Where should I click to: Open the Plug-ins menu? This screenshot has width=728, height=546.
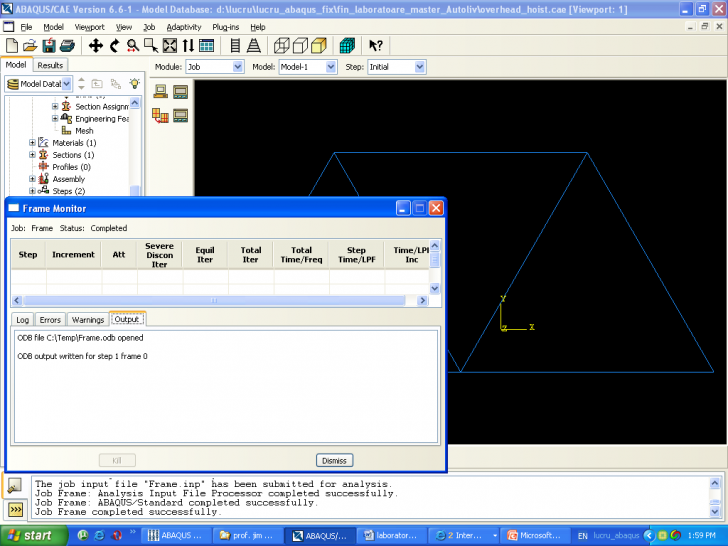click(225, 27)
